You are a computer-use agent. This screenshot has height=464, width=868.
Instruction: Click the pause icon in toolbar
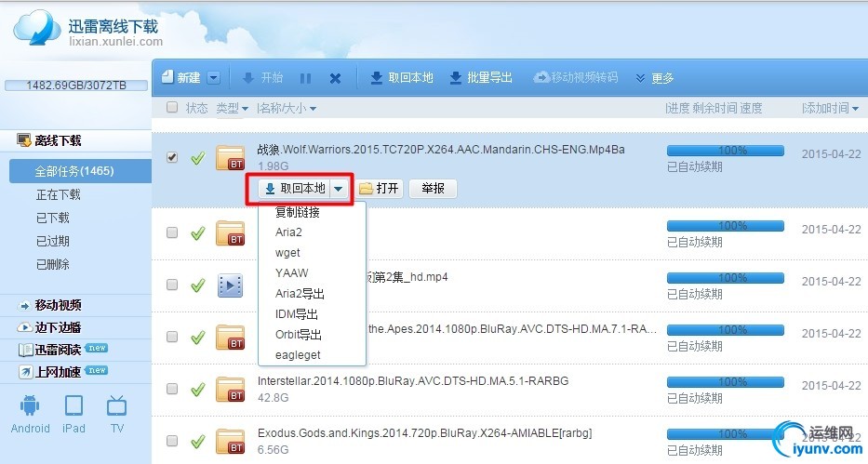point(305,78)
